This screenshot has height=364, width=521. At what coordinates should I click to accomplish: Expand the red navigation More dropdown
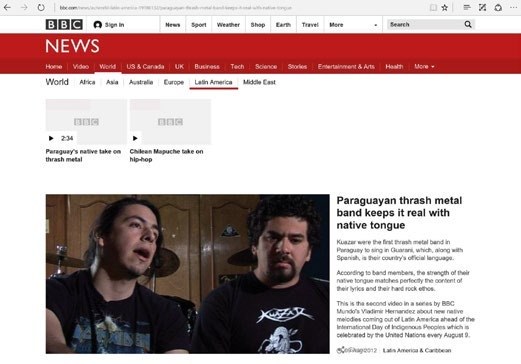[424, 67]
